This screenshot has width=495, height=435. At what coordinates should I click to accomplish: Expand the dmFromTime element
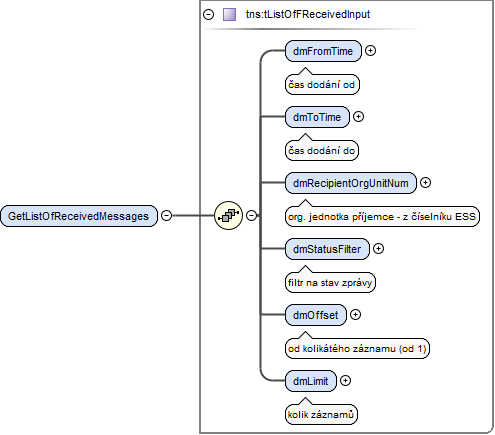pyautogui.click(x=370, y=50)
